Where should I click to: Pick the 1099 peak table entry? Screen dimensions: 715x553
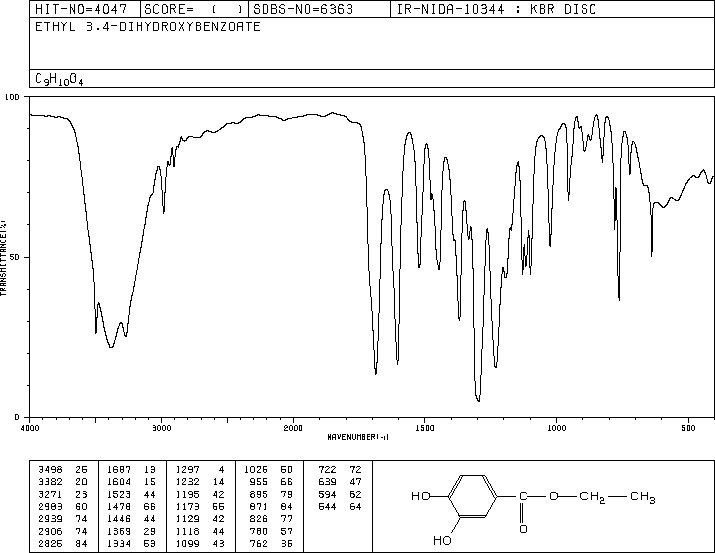point(188,544)
